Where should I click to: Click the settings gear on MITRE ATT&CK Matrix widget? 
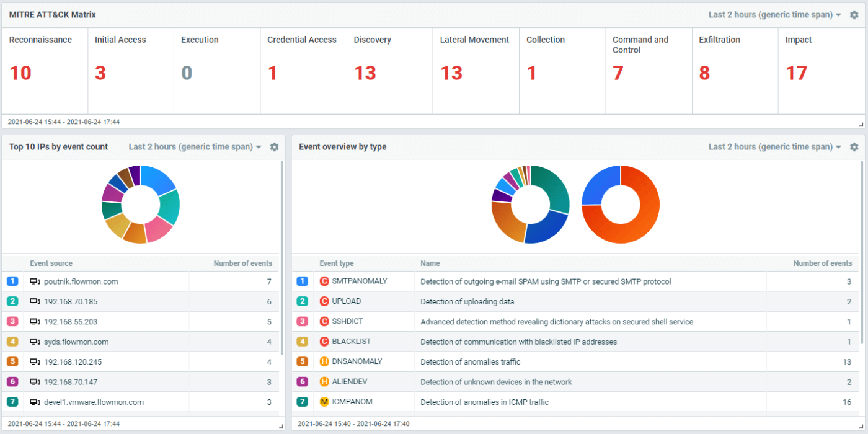coord(854,14)
